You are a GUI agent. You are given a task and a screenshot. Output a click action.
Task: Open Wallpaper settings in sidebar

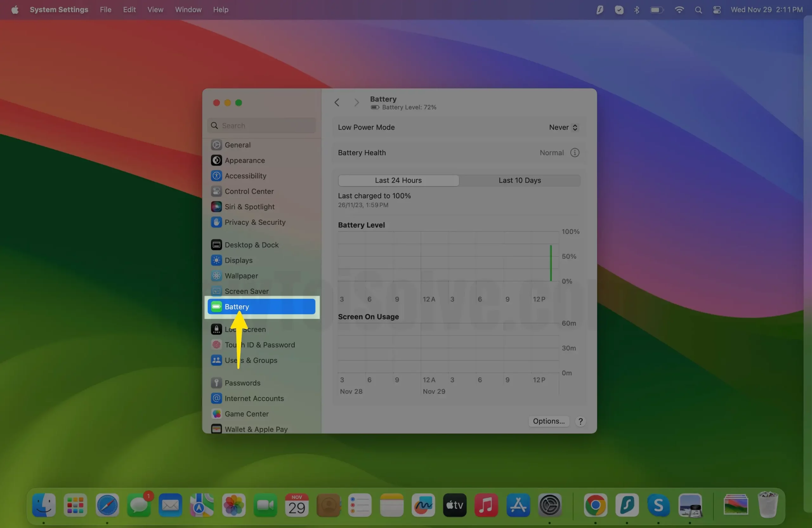tap(241, 276)
